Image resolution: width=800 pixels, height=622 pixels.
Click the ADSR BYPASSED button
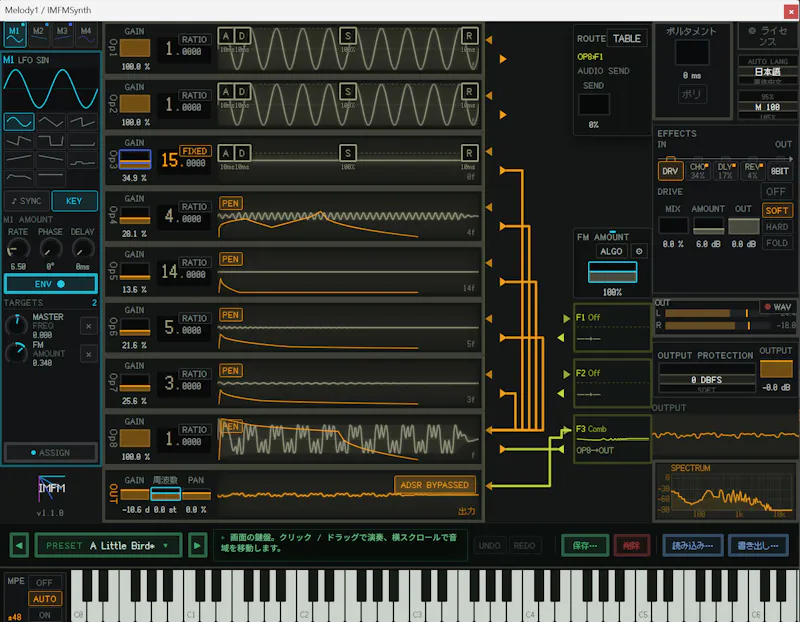point(434,485)
